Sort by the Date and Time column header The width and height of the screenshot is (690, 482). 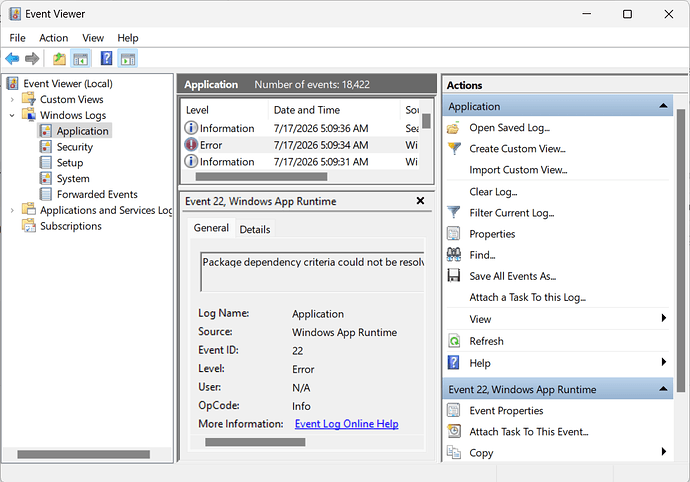334,110
